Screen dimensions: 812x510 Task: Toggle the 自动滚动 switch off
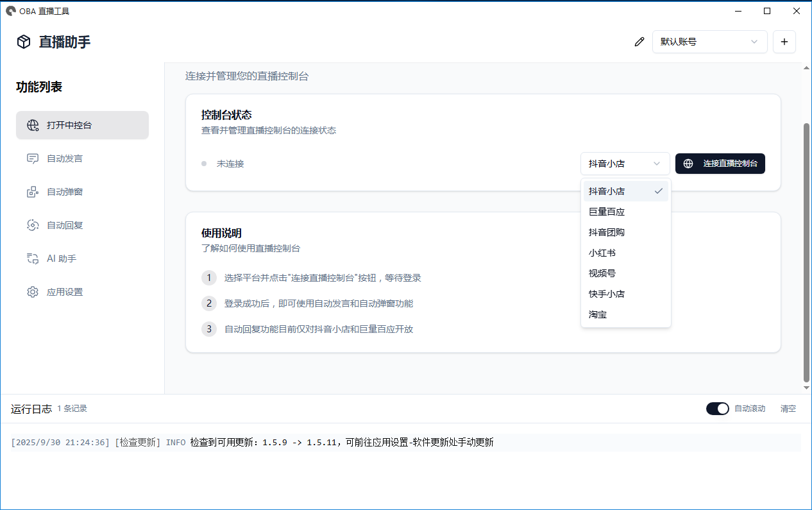point(717,408)
